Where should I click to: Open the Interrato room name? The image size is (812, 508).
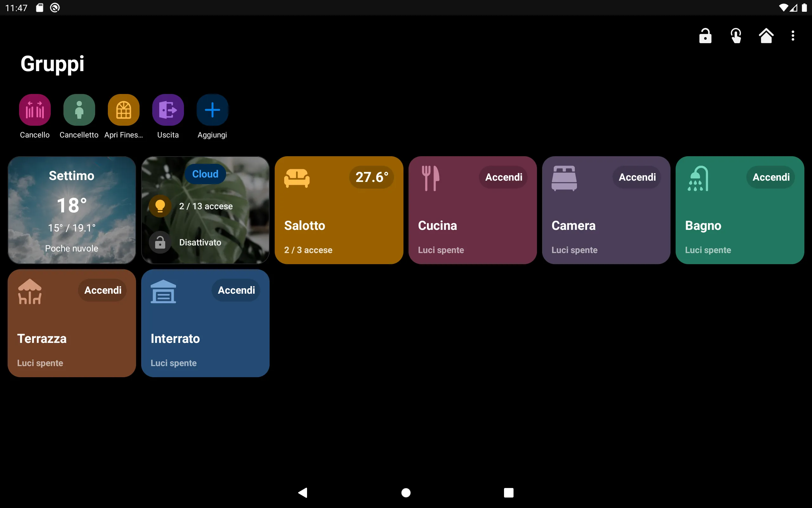click(175, 339)
